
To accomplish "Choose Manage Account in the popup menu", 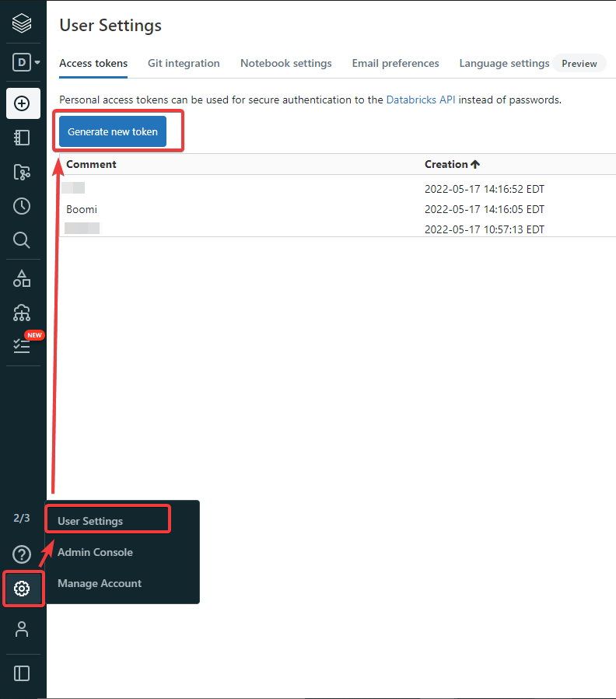I will tap(100, 583).
